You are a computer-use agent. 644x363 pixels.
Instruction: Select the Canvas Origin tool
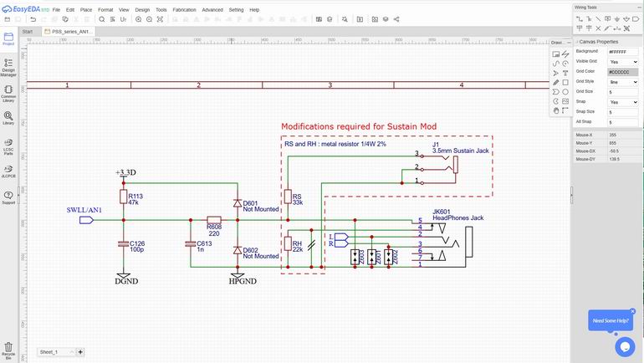[565, 111]
